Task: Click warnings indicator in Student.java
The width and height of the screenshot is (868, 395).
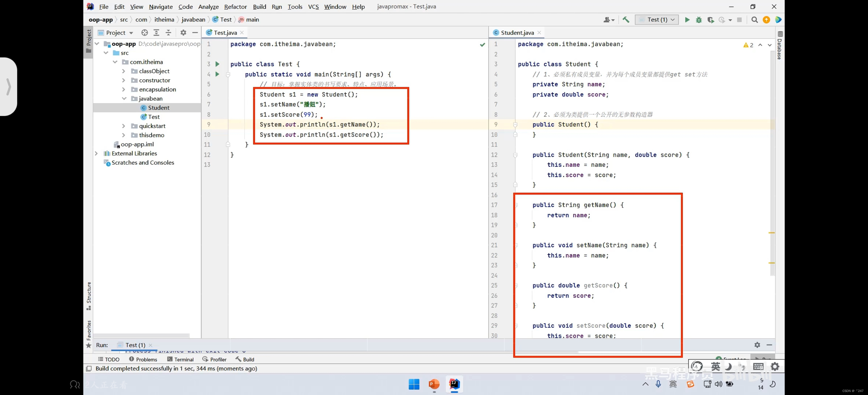Action: 748,45
